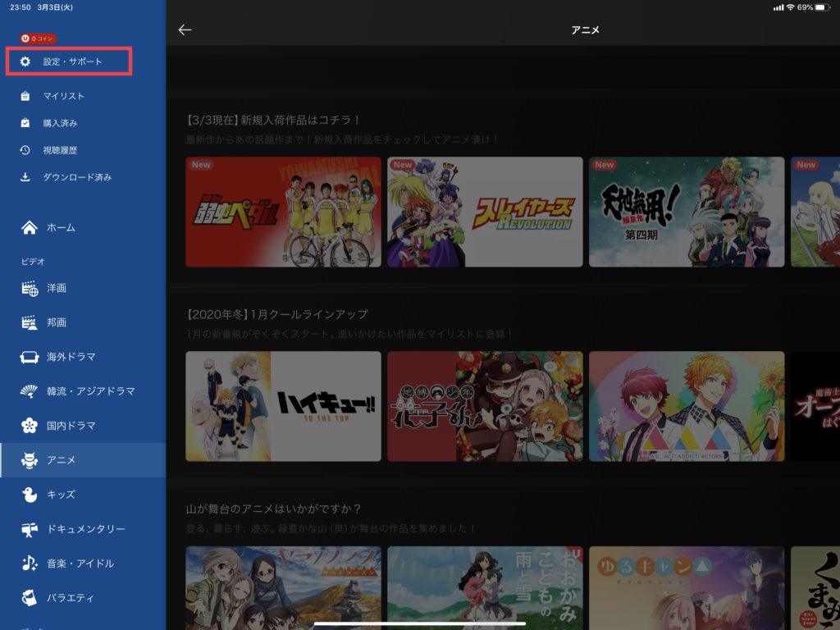Click the 視聴履歴 clock icon
Viewport: 840px width, 630px height.
25,150
